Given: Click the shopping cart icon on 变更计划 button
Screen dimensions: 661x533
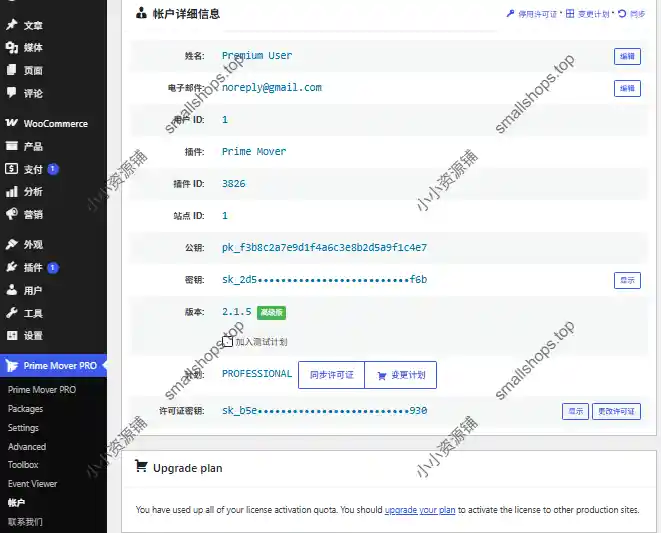Looking at the screenshot, I should pyautogui.click(x=382, y=375).
